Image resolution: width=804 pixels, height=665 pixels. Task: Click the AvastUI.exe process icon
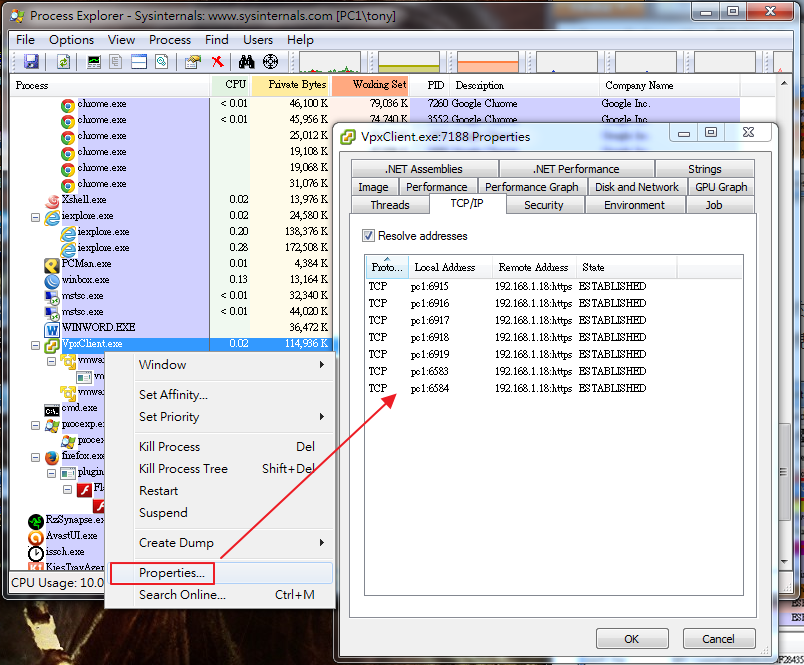[36, 537]
